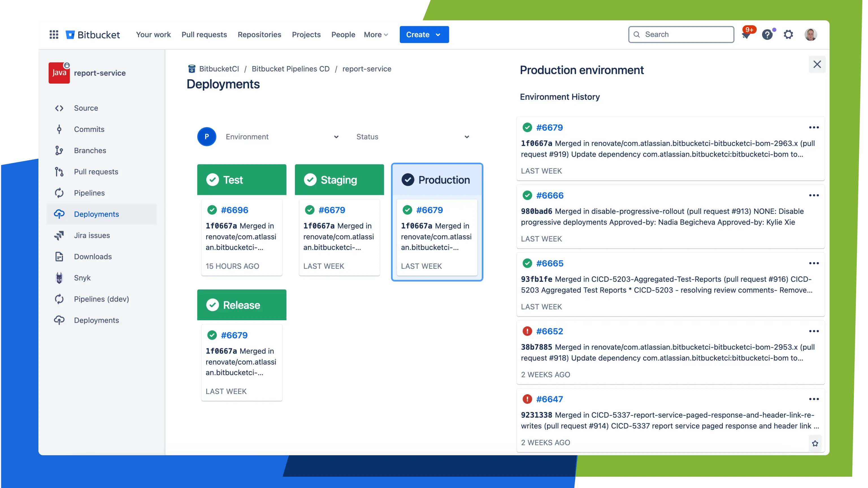Open the three-dot menu for deployment #6666
The width and height of the screenshot is (868, 488).
point(814,195)
